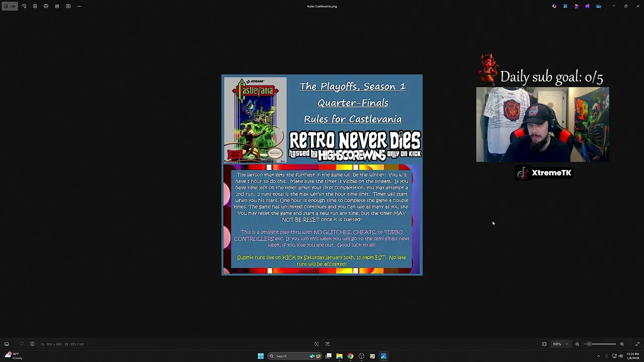
Task: Click the OneDrive cloud icon in title bar
Action: pyautogui.click(x=598, y=6)
